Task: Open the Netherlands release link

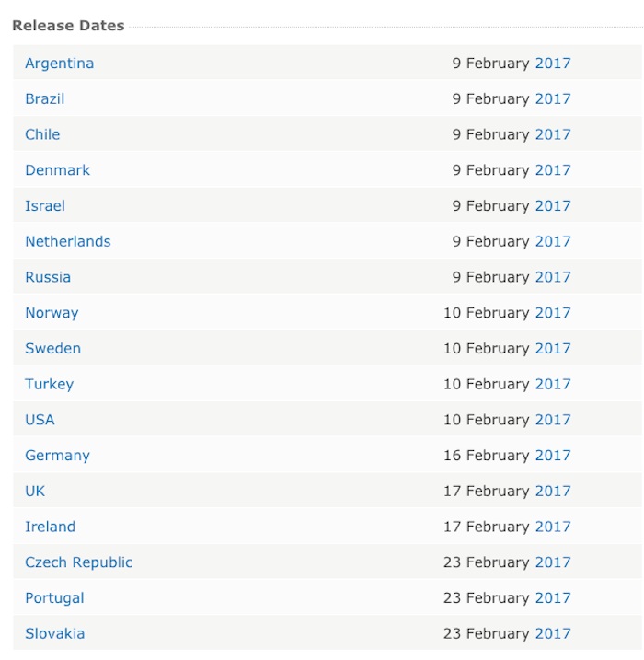Action: 67,242
